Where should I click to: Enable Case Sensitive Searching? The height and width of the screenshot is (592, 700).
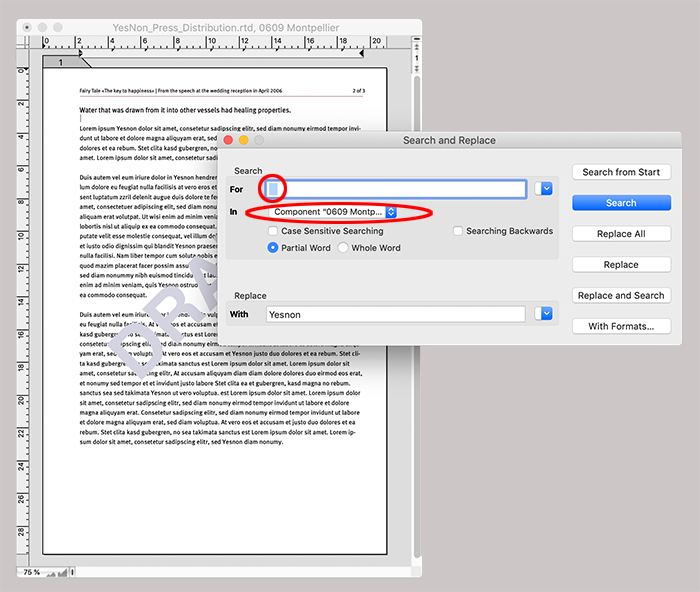pyautogui.click(x=273, y=231)
